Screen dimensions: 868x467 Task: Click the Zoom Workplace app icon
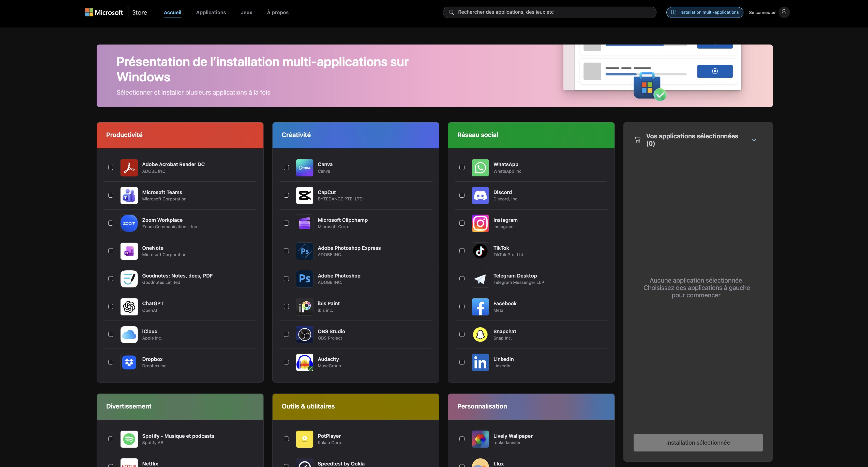pyautogui.click(x=129, y=223)
